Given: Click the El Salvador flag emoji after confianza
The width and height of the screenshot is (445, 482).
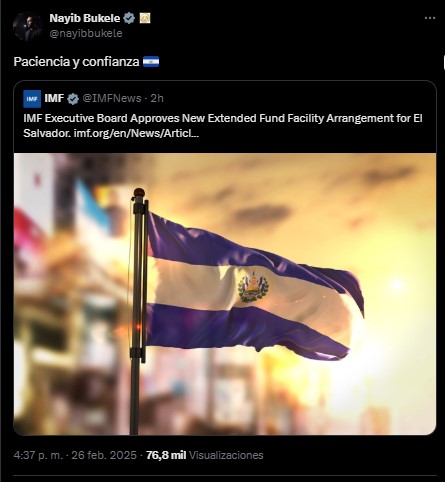Looking at the screenshot, I should click(x=151, y=62).
